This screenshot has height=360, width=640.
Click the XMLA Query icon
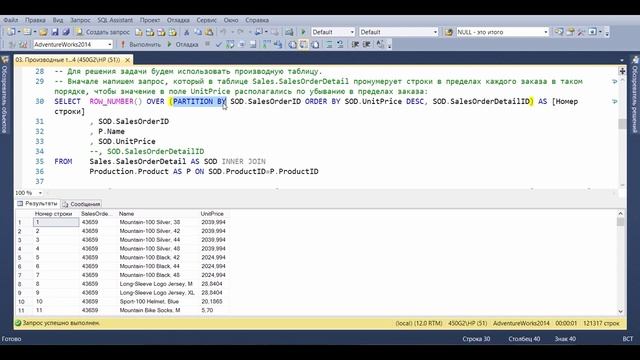173,32
